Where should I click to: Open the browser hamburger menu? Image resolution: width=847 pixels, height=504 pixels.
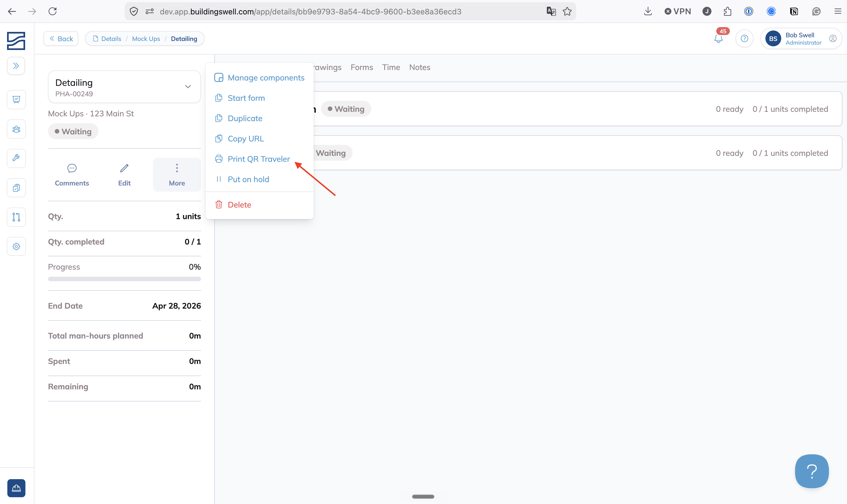tap(837, 12)
